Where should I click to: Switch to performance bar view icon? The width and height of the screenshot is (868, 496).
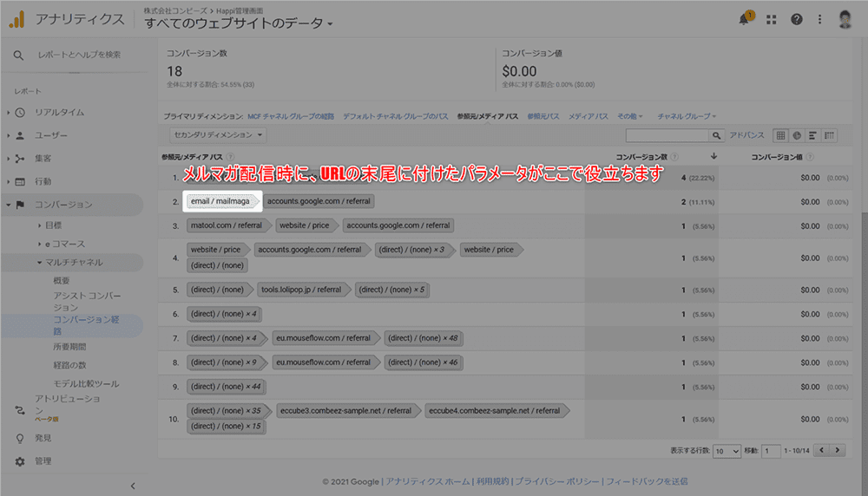(812, 135)
